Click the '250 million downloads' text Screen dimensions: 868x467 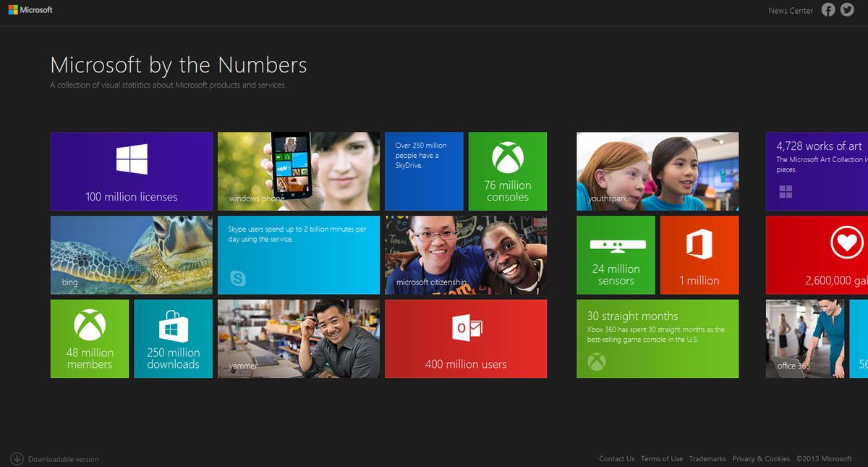tap(174, 358)
